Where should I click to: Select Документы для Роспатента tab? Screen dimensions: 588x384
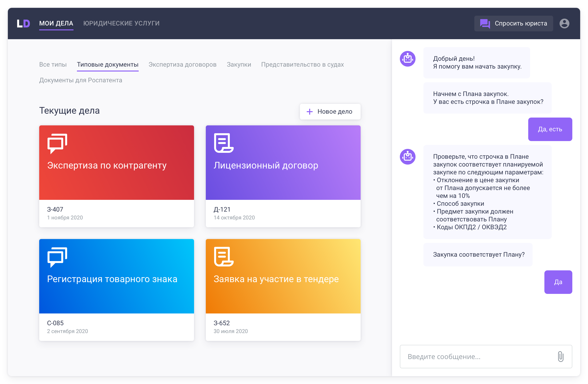(x=81, y=80)
